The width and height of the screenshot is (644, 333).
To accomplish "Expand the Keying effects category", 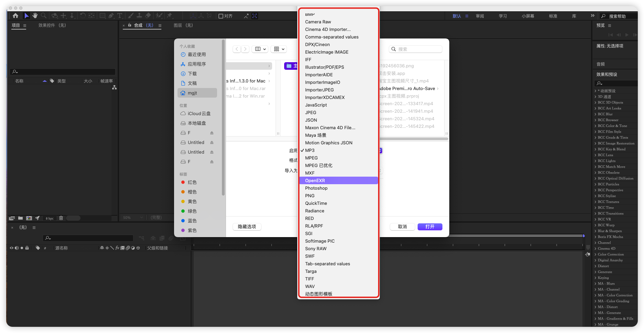I will 595,278.
